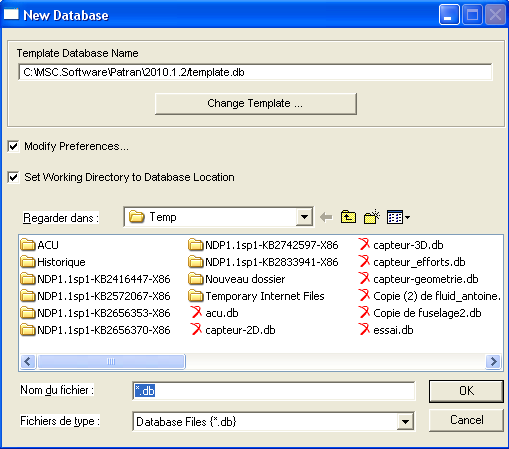509x449 pixels.
Task: Open the view menu icon
Action: (x=398, y=217)
